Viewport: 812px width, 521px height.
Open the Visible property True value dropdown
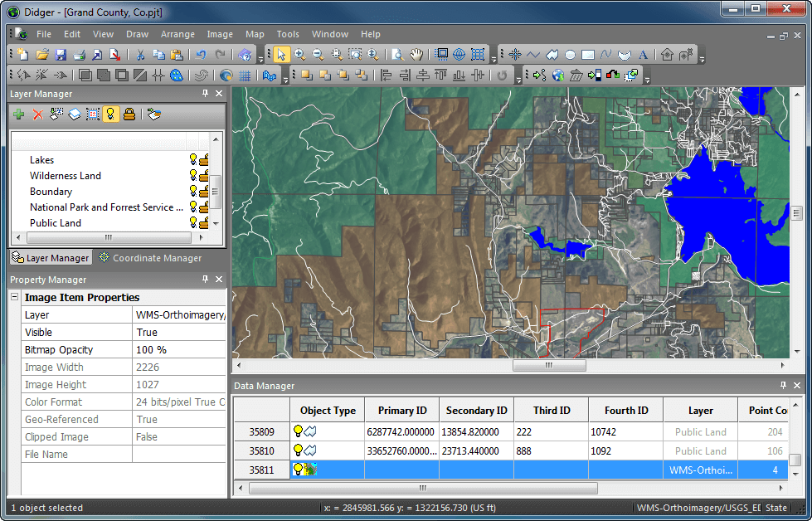coord(179,333)
